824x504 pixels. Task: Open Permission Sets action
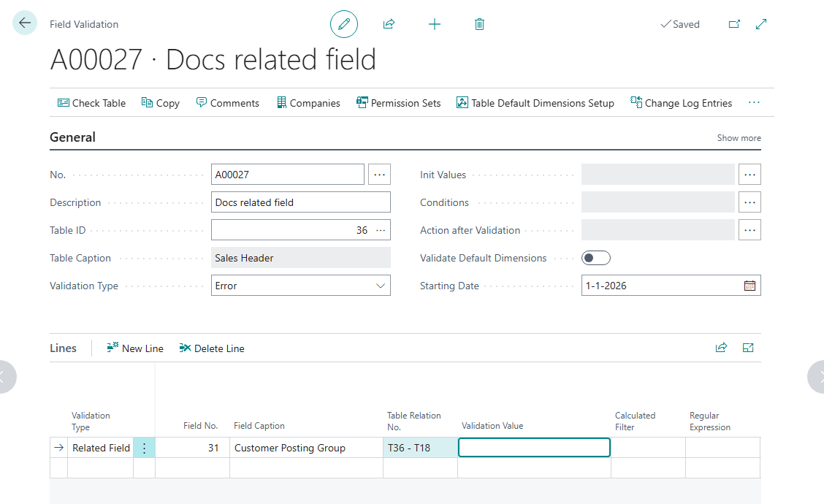coord(398,103)
